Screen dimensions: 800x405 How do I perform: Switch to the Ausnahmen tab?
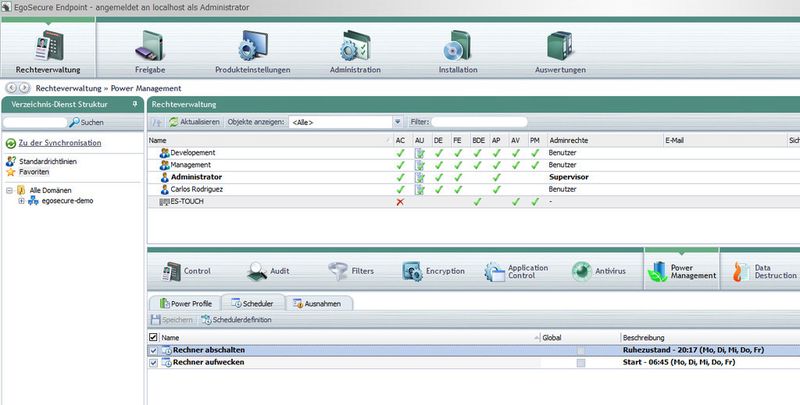click(317, 303)
